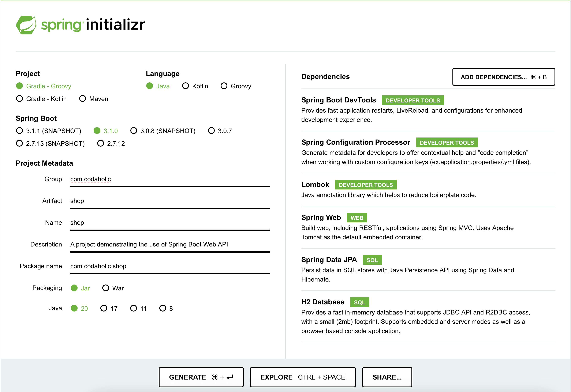The image size is (571, 392).
Task: Select Java as the language
Action: (158, 86)
